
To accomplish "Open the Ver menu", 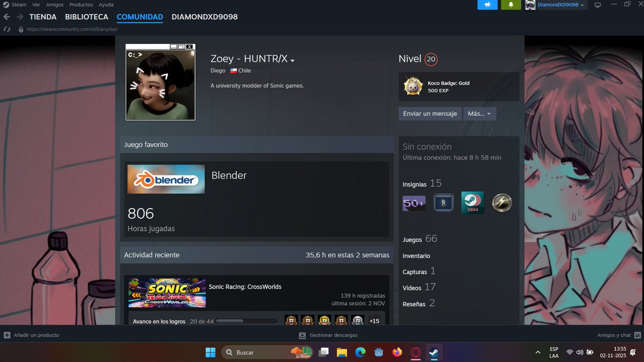I will 36,4.
